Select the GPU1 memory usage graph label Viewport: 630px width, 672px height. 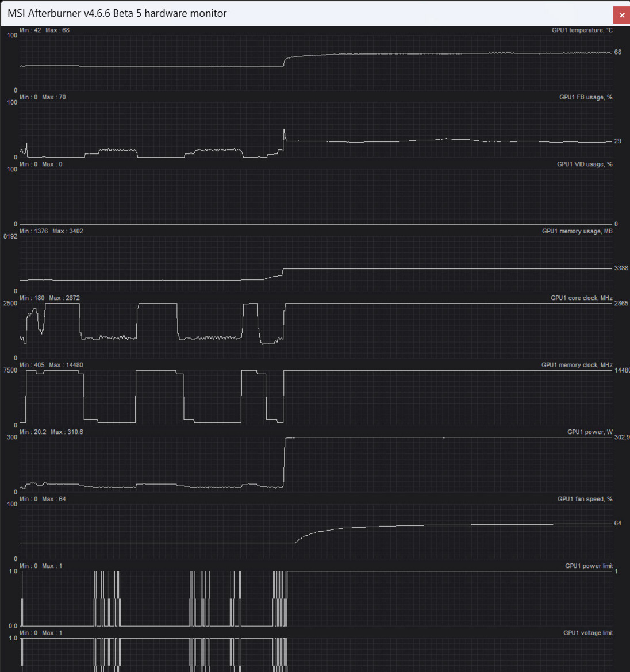pos(577,231)
